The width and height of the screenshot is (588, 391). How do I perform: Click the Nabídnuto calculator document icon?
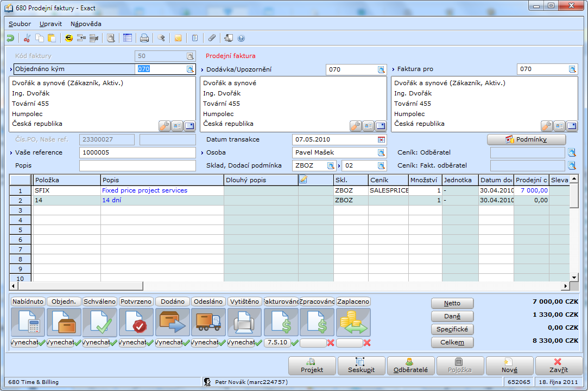(x=28, y=322)
